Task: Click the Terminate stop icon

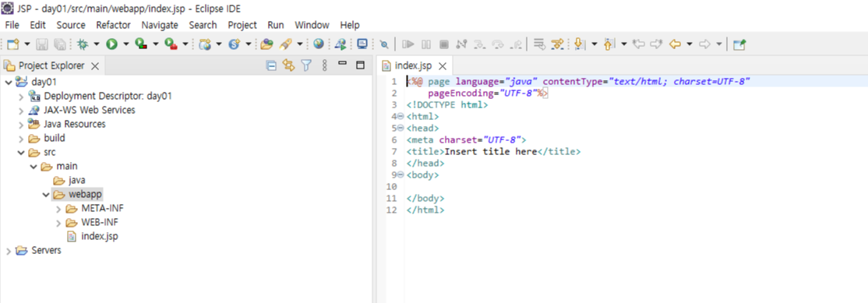Action: click(x=444, y=44)
